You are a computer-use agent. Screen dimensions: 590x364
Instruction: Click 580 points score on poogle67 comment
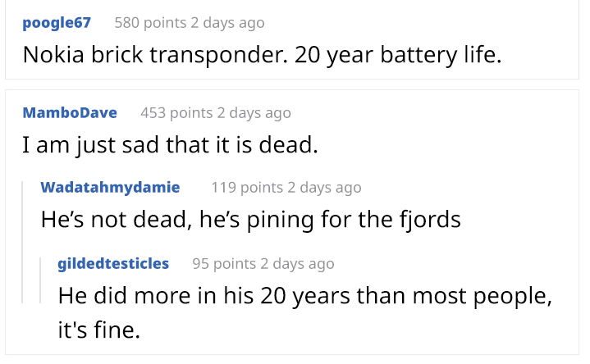(150, 23)
